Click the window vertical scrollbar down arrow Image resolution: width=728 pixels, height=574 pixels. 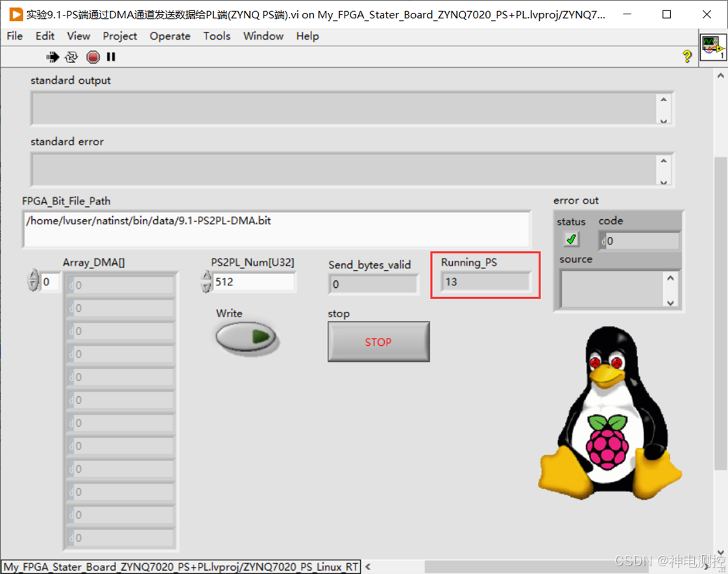721,552
